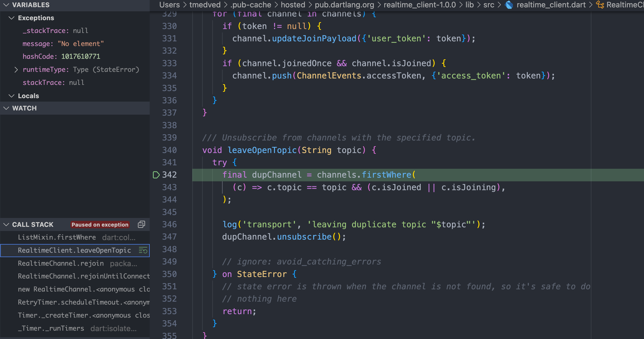Collapse the Locals section

[x=11, y=96]
